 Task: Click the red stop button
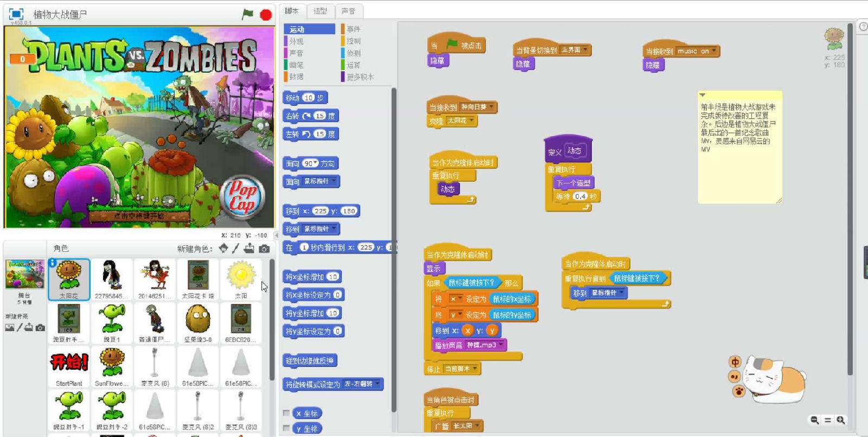[265, 15]
